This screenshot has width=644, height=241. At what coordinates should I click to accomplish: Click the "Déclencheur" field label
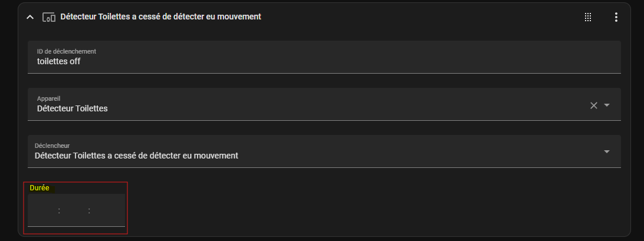pyautogui.click(x=52, y=146)
